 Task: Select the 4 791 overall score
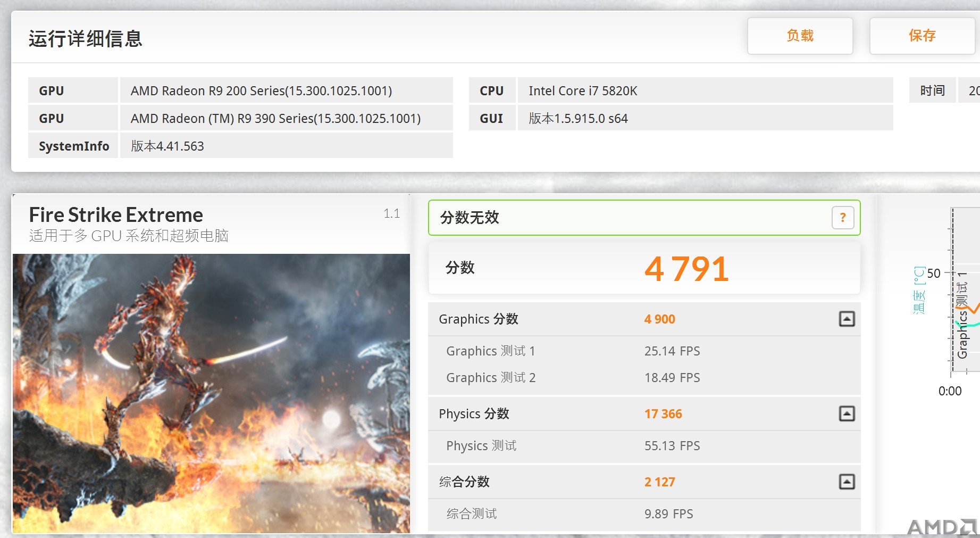coord(686,269)
